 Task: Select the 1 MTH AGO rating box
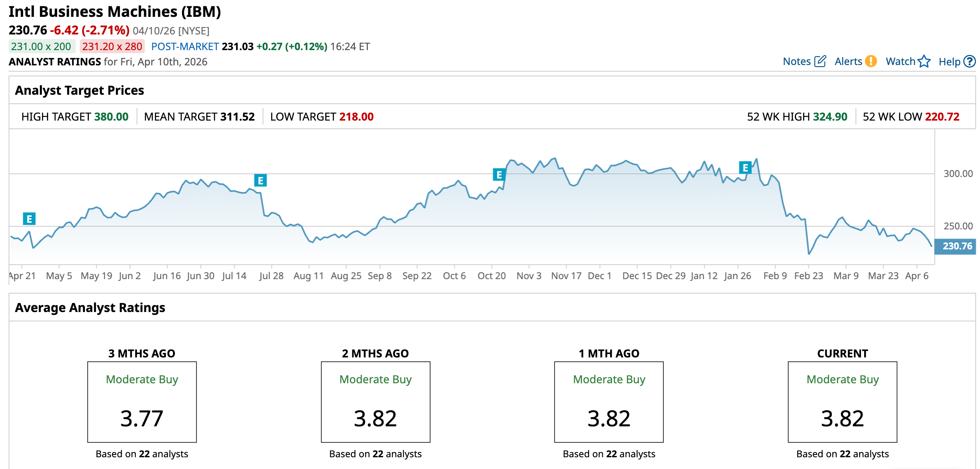coord(609,402)
